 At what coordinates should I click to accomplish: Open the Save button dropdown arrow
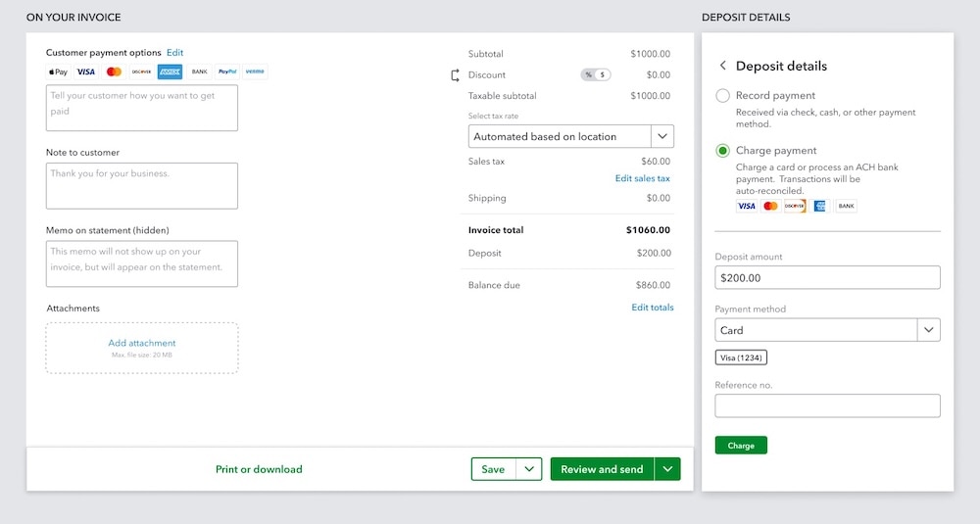click(x=529, y=469)
